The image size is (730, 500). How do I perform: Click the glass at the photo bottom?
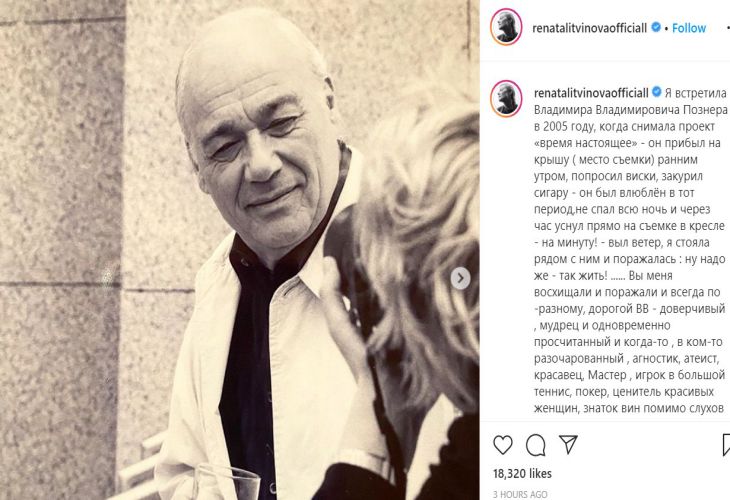pos(226,482)
